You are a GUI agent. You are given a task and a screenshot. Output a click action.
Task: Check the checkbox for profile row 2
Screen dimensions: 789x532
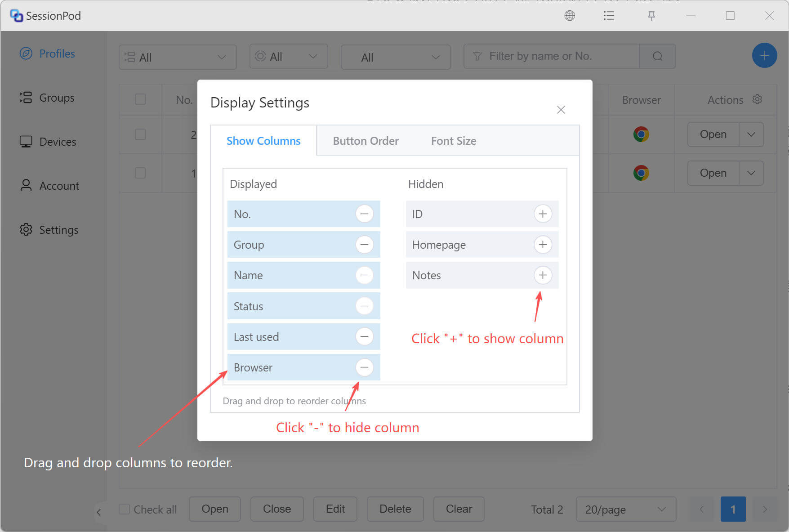140,134
